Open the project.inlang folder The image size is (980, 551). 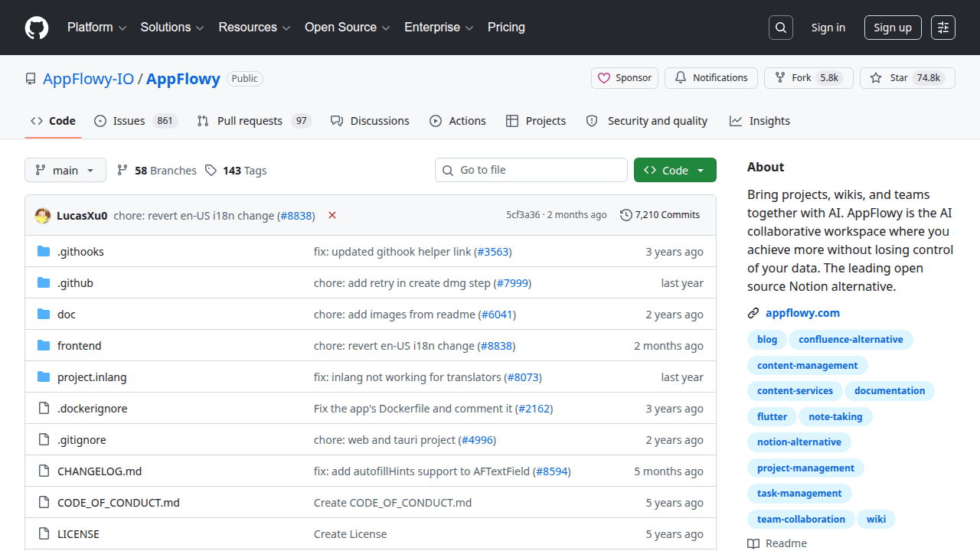pos(92,377)
